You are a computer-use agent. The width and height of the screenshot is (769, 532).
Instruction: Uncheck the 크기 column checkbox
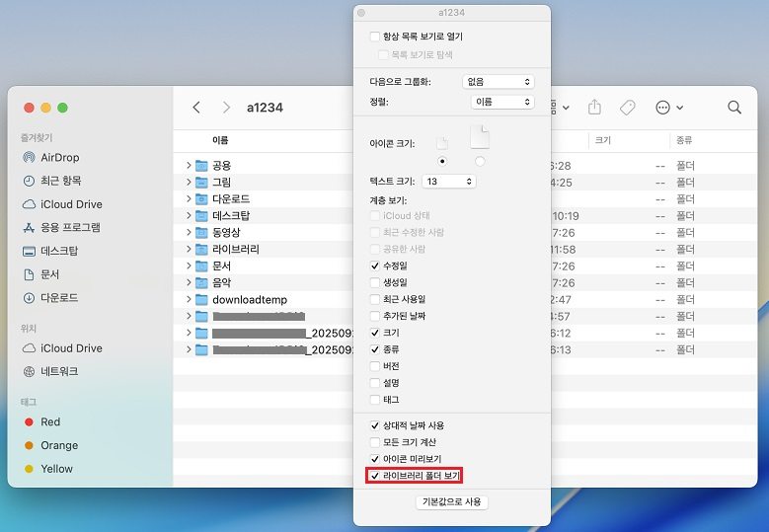(375, 333)
